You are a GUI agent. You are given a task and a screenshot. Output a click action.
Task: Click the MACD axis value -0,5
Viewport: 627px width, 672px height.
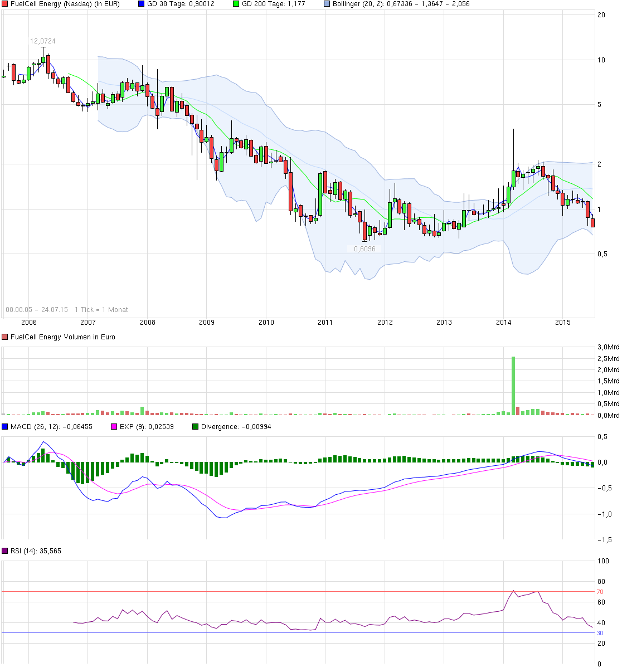click(605, 488)
